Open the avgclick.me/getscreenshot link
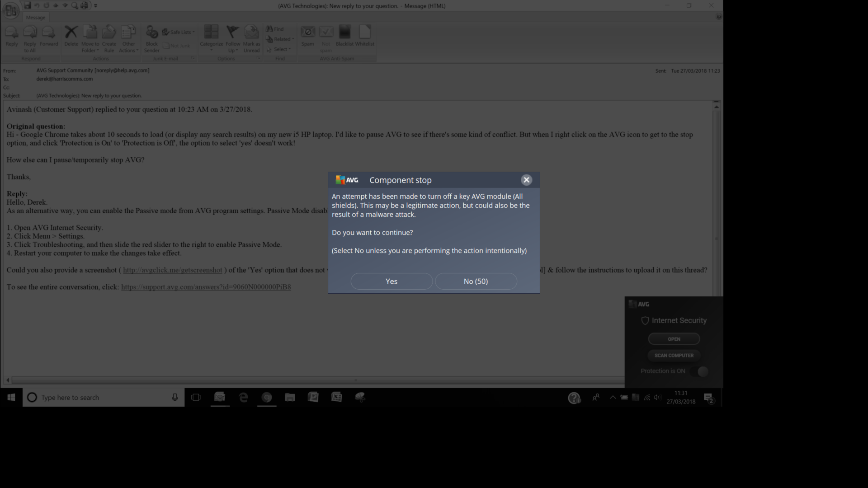This screenshot has width=868, height=488. tap(173, 270)
